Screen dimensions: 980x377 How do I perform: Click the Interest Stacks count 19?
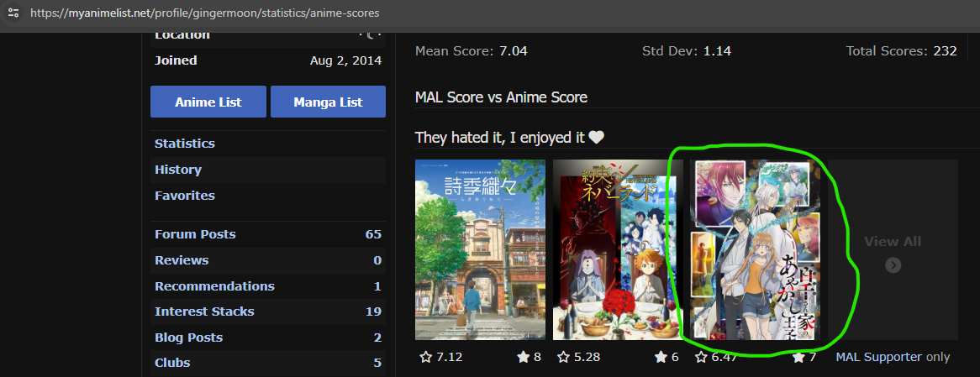(x=374, y=312)
